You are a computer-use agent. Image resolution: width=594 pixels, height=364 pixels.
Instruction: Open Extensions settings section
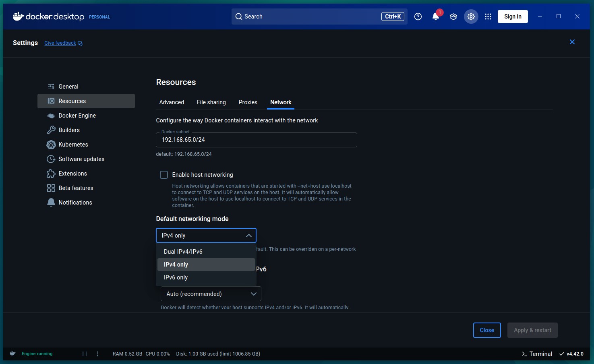point(86,174)
